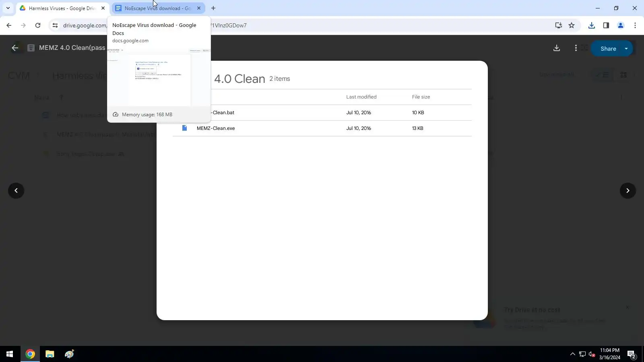Click the Last modified column header

coord(361,97)
